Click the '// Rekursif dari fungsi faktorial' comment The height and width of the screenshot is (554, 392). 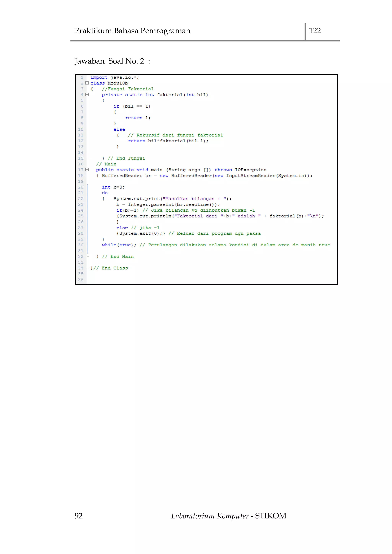click(x=175, y=135)
